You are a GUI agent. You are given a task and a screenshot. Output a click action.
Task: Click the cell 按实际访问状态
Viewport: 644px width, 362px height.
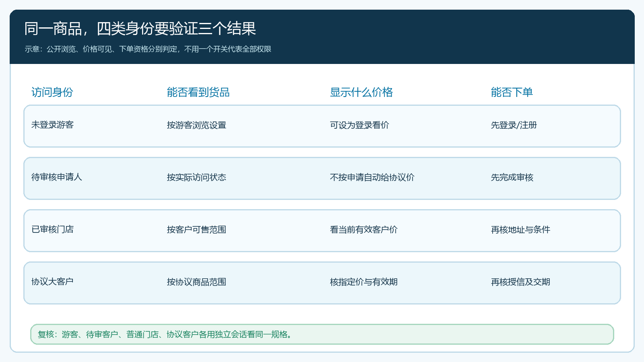pos(196,177)
